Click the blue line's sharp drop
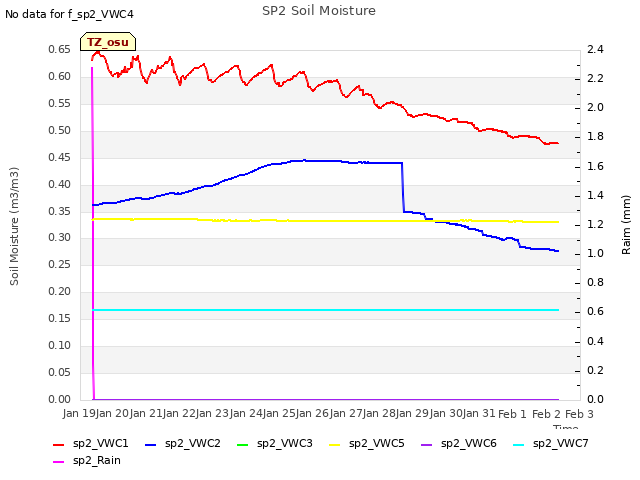This screenshot has width=640, height=480. pos(403,188)
